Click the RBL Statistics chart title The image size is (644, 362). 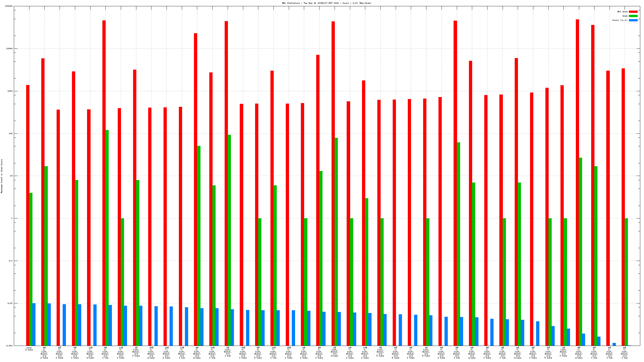coord(327,3)
